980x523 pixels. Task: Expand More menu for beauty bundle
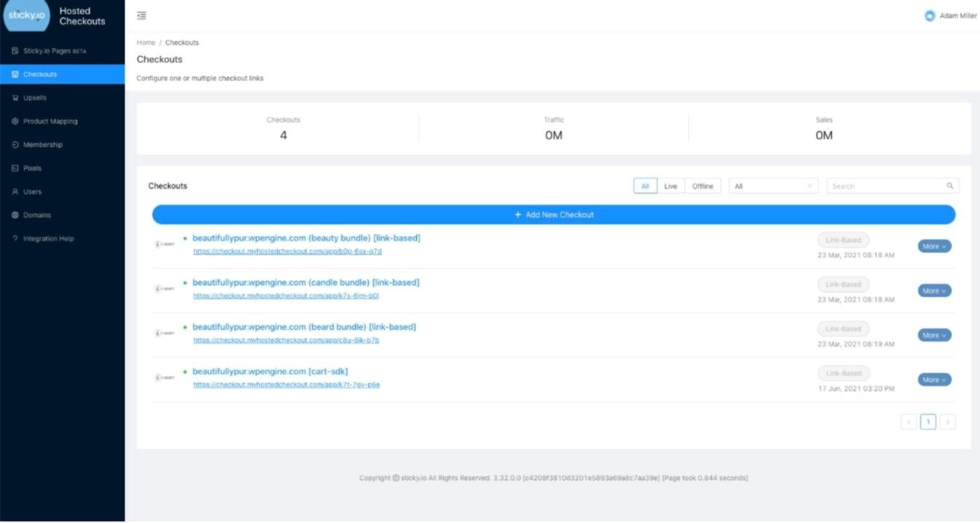coord(934,246)
